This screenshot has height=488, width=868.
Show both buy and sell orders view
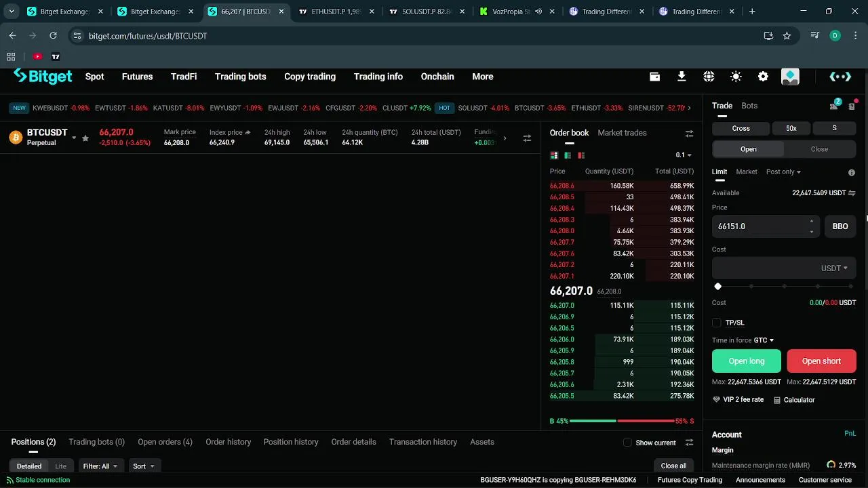pyautogui.click(x=553, y=155)
